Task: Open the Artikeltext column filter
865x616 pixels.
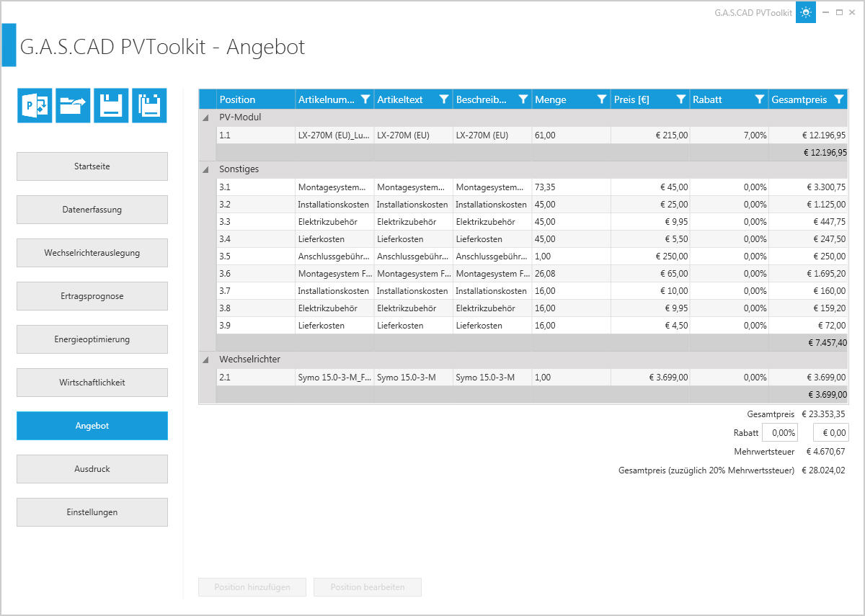Action: tap(444, 99)
